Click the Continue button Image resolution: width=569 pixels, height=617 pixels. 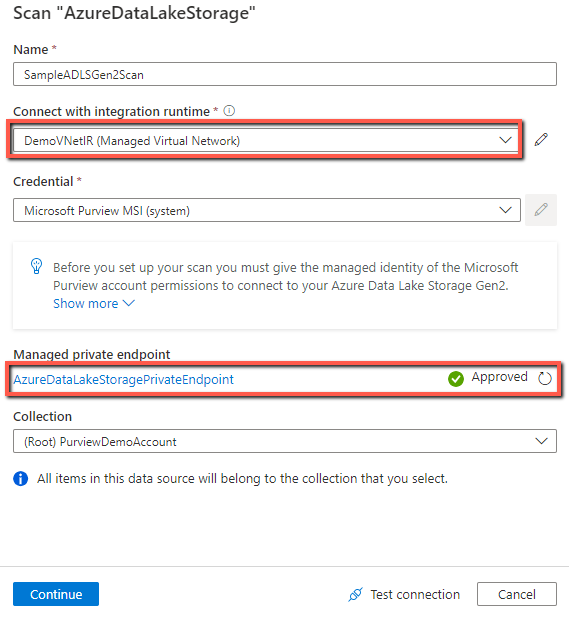coord(56,594)
